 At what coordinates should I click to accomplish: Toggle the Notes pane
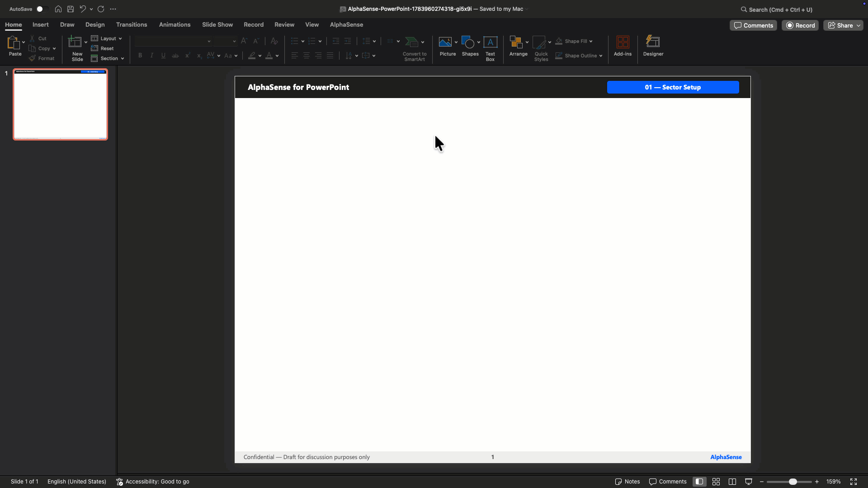pyautogui.click(x=627, y=482)
